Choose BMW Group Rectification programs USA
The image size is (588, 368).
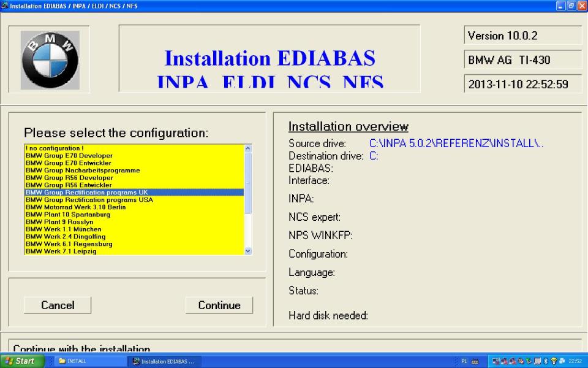coord(89,200)
